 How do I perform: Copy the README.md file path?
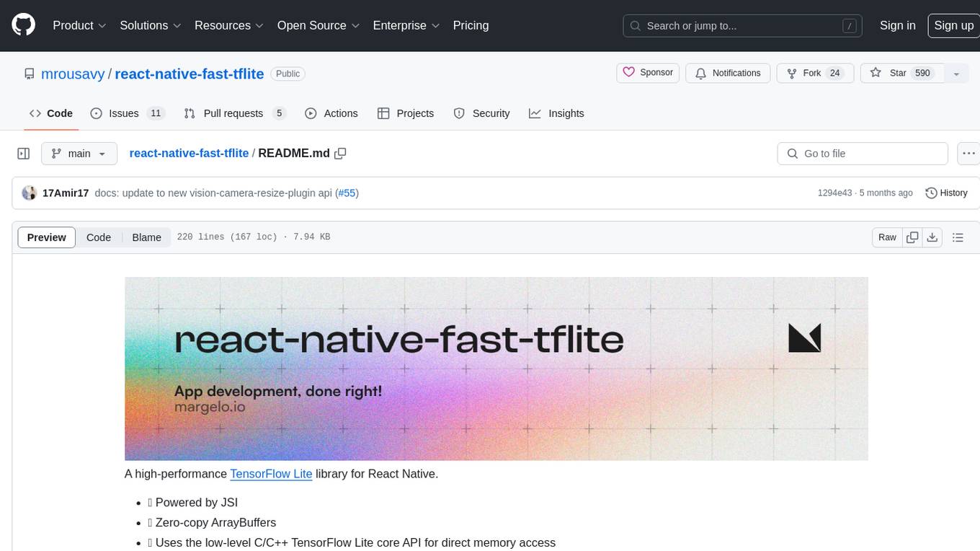coord(341,154)
